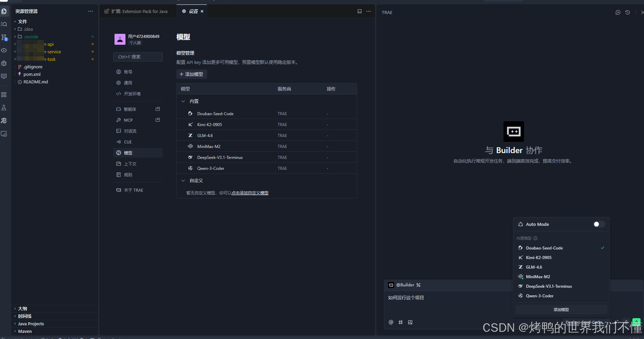Open the Extensions grid icon
The height and width of the screenshot is (339, 644).
tap(4, 95)
